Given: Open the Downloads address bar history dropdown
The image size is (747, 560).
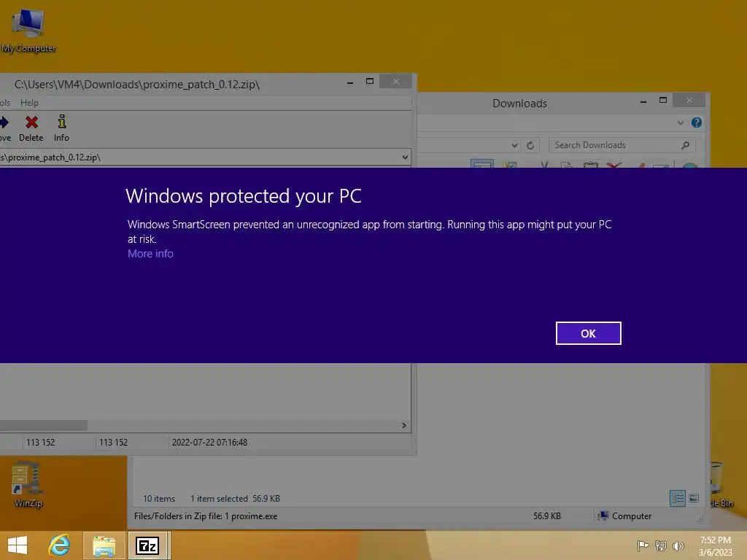Looking at the screenshot, I should tap(514, 145).
